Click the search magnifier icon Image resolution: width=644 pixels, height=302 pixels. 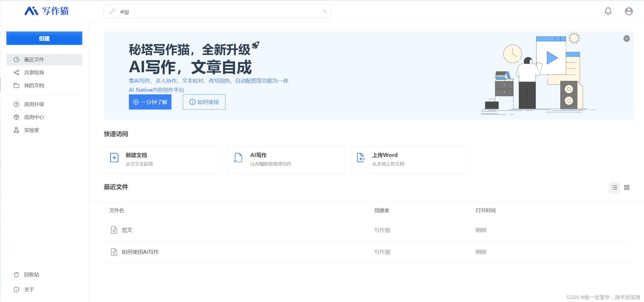(112, 11)
